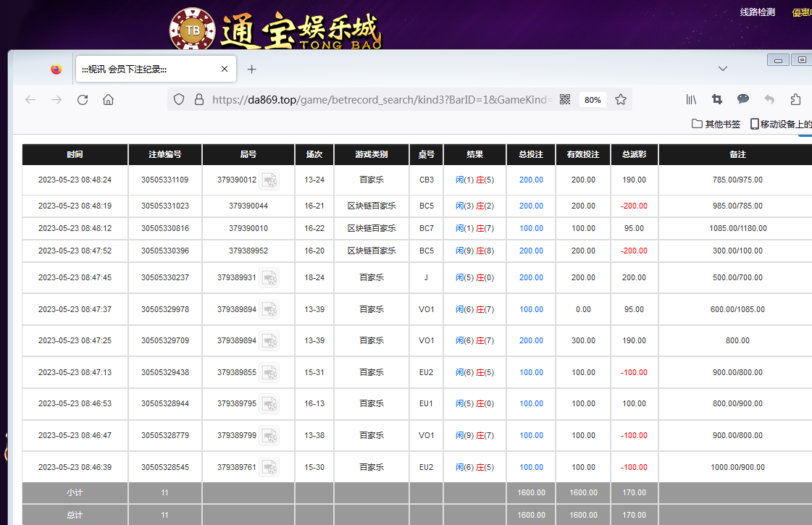This screenshot has width=812, height=525.
Task: Expand the list all tabs chevron
Action: pos(723,68)
